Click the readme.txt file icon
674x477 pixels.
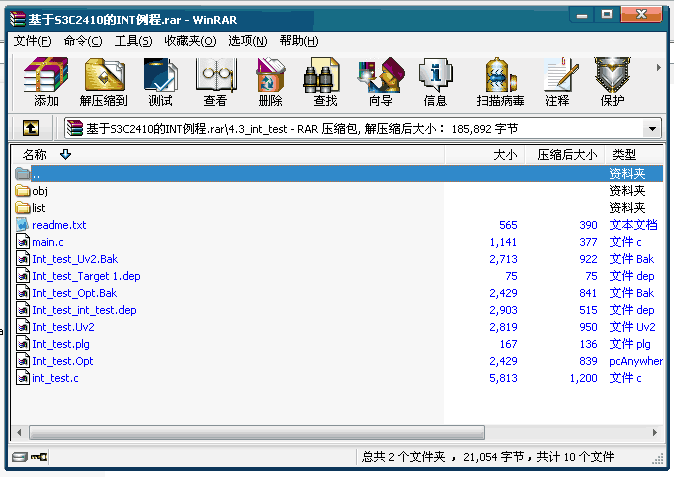coord(22,224)
